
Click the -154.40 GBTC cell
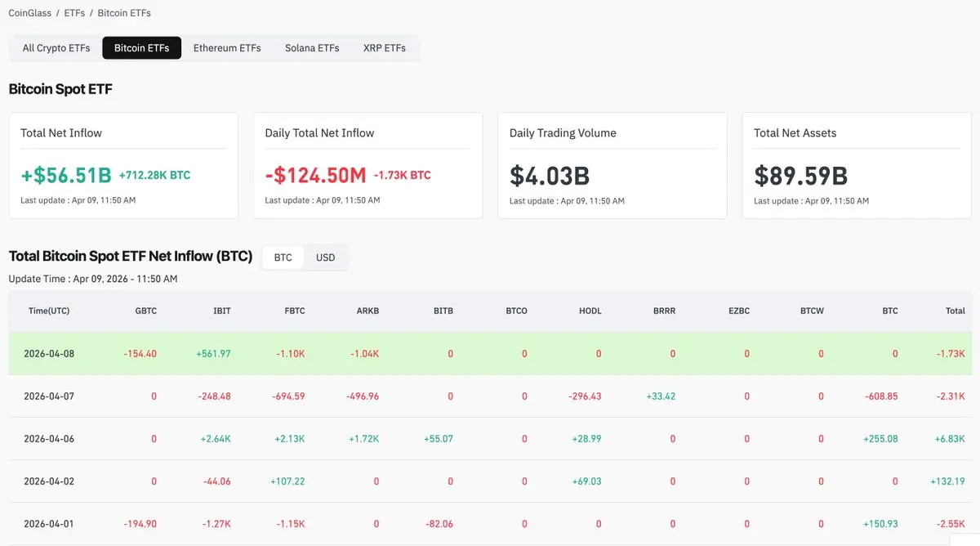point(140,354)
